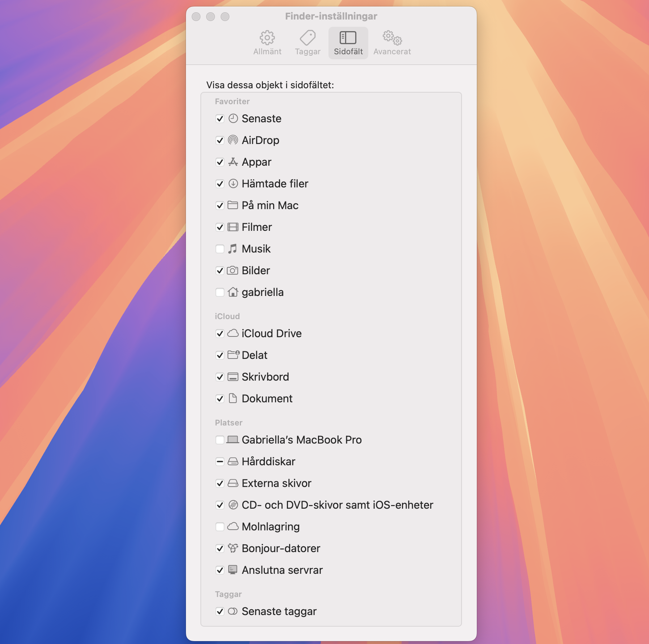Image resolution: width=649 pixels, height=644 pixels.
Task: Uncheck the Senaste checkbox
Action: [220, 119]
